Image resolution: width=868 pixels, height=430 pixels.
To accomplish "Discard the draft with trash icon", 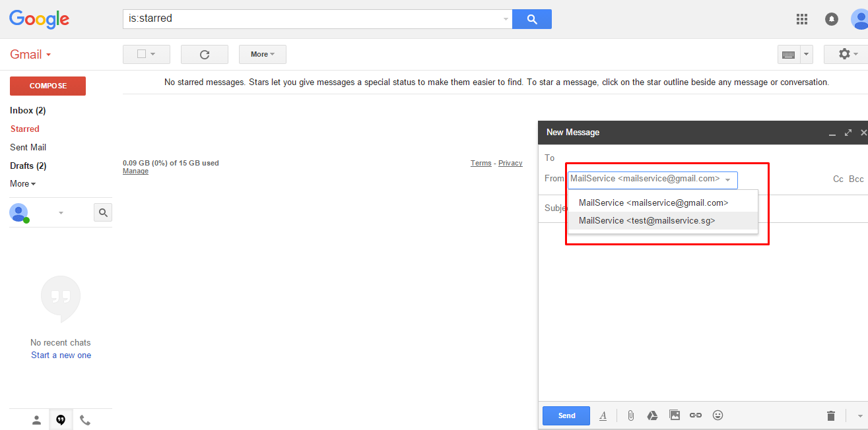I will coord(831,415).
